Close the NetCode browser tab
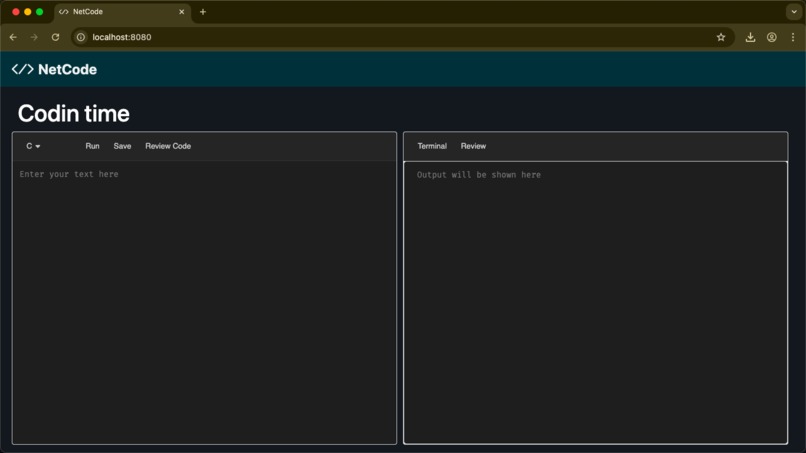This screenshot has width=806, height=453. tap(181, 12)
